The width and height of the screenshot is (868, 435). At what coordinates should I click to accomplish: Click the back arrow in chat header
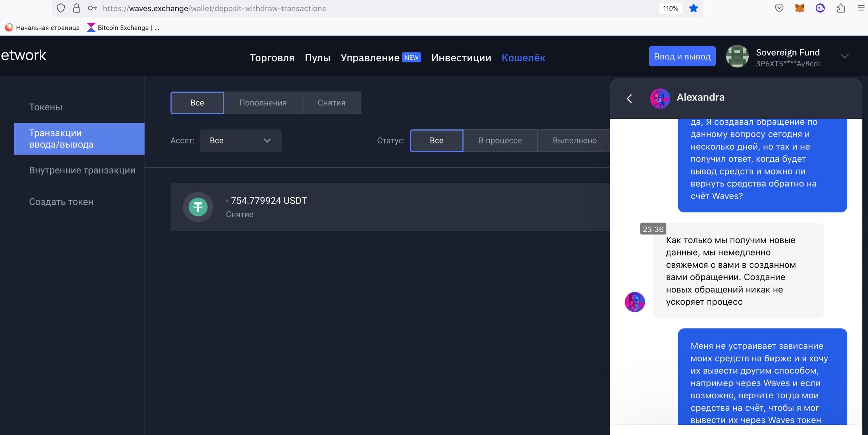pyautogui.click(x=629, y=98)
